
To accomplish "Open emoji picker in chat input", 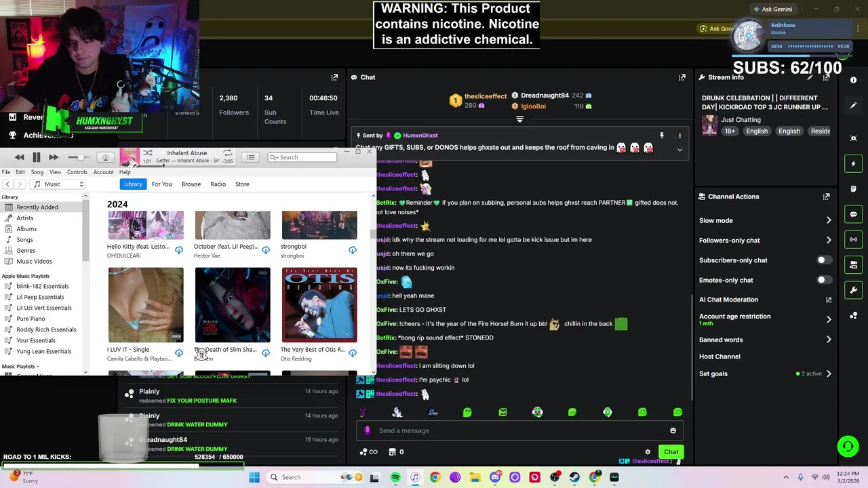I will (x=673, y=430).
